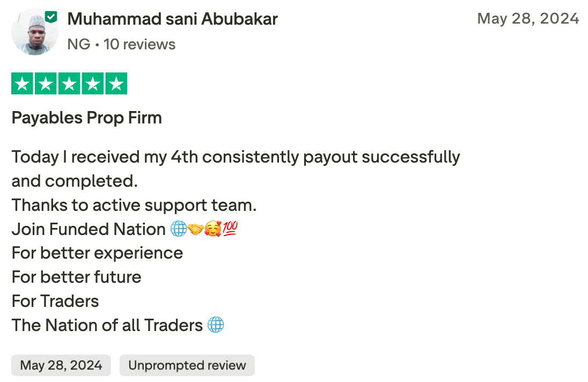The height and width of the screenshot is (382, 588).
Task: Click the reviewer's profile avatar photo
Action: coord(33,32)
